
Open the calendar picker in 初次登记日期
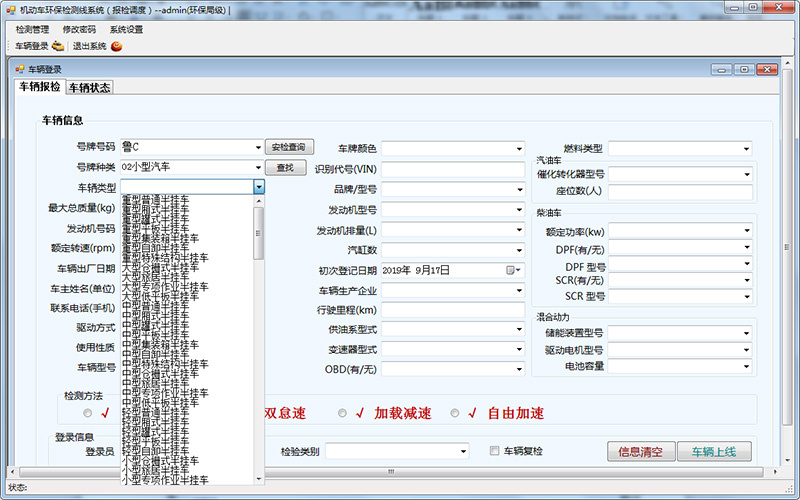coord(513,270)
